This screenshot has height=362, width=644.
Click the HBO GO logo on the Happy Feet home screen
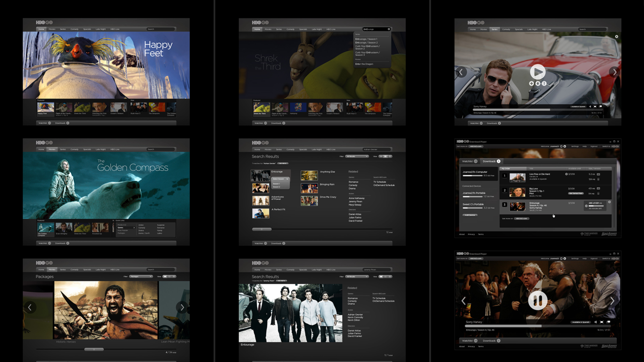click(x=44, y=22)
